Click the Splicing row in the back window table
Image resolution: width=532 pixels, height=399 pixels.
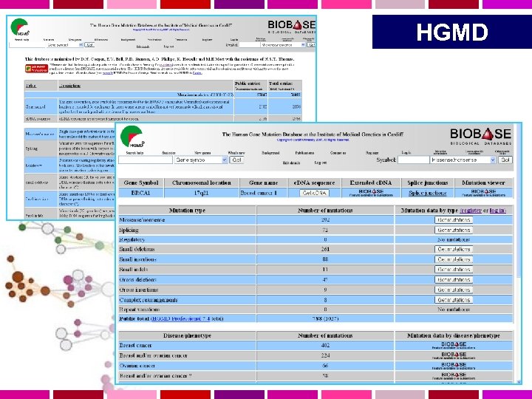click(x=70, y=149)
